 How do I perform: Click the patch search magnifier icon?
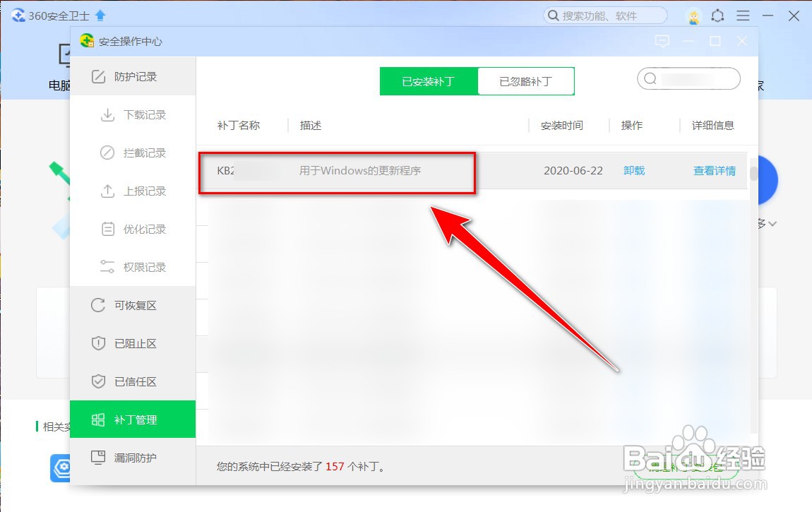(650, 78)
